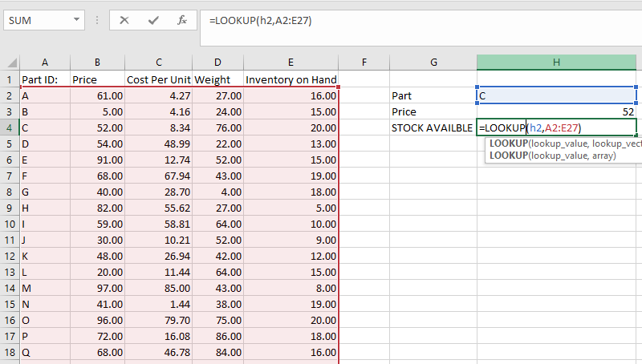
Task: Click cell A13 with part 'L'
Action: coord(45,272)
